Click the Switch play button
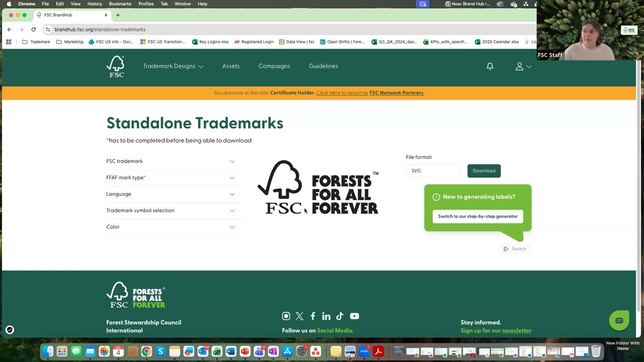Viewport: 644px width, 362px height. point(515,249)
